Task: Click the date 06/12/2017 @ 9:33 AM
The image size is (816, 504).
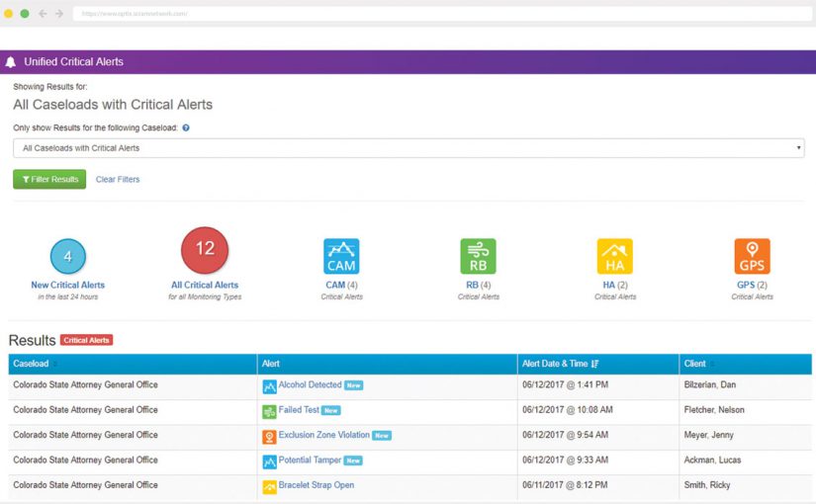Action: point(565,460)
